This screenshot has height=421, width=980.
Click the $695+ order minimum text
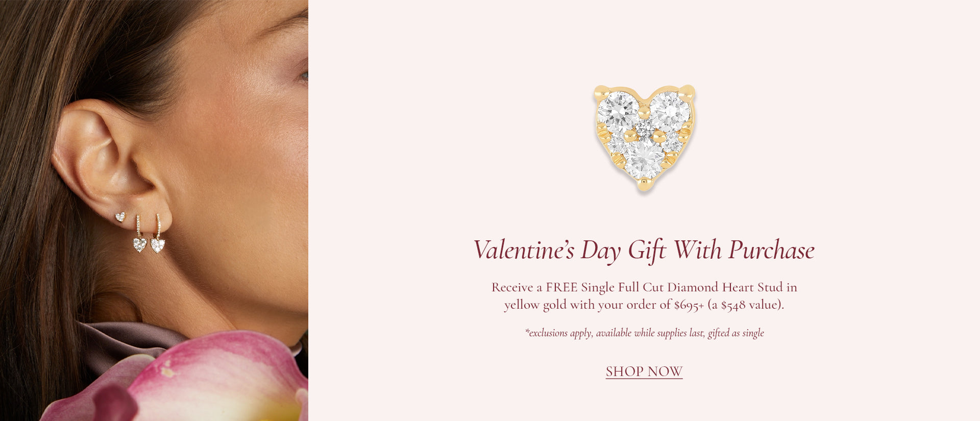point(689,305)
